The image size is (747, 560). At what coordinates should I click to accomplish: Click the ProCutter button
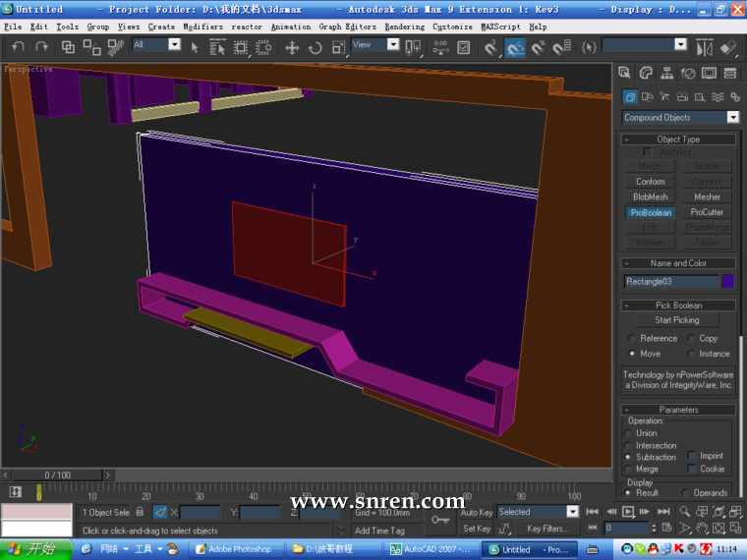[707, 212]
